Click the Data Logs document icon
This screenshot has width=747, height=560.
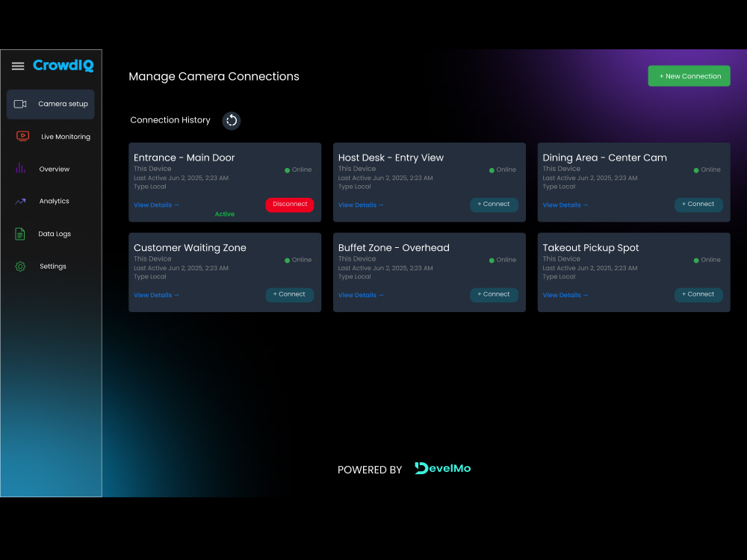19,234
